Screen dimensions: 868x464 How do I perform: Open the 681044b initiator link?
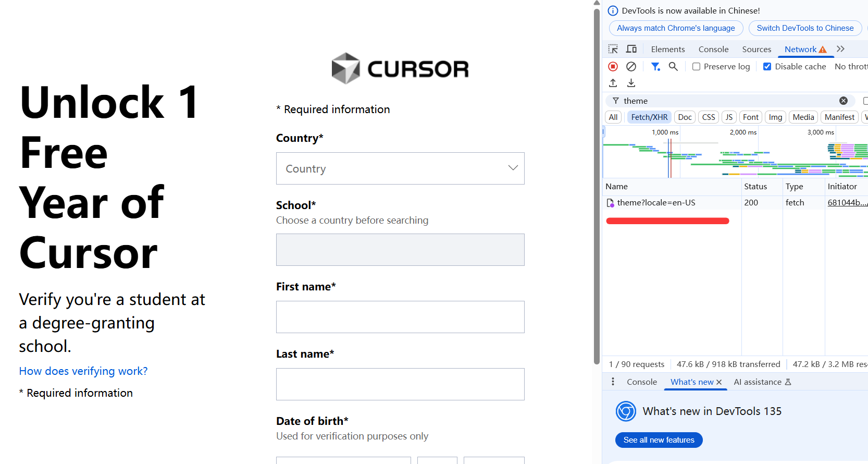[x=847, y=203]
